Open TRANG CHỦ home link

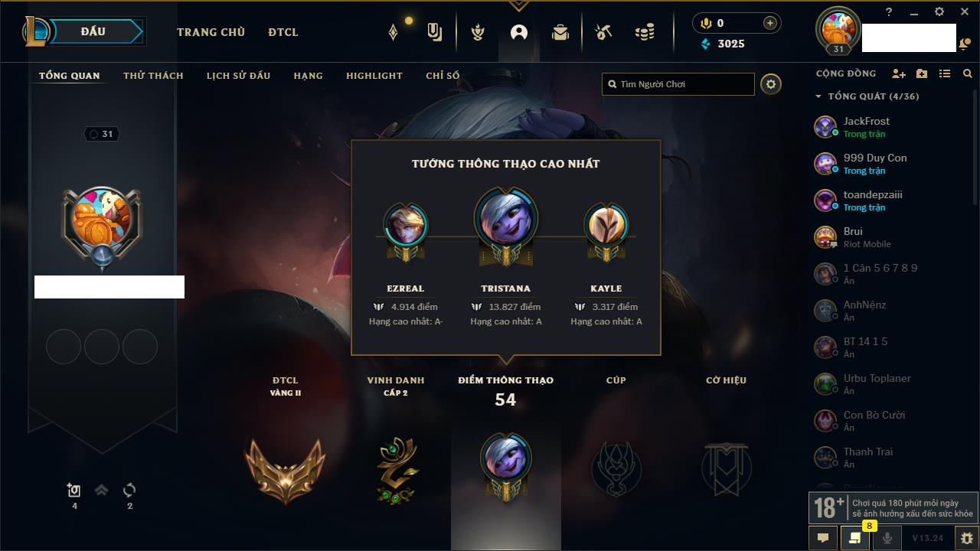click(211, 32)
